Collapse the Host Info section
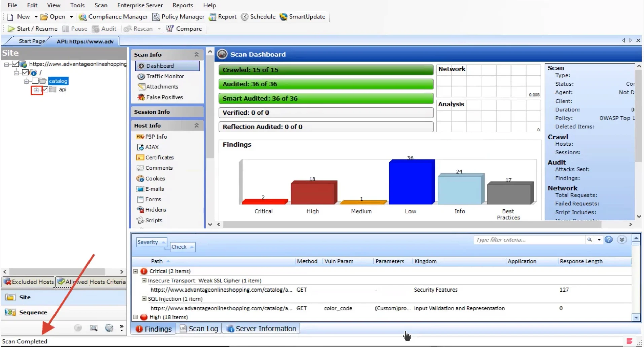The image size is (644, 347). click(196, 125)
